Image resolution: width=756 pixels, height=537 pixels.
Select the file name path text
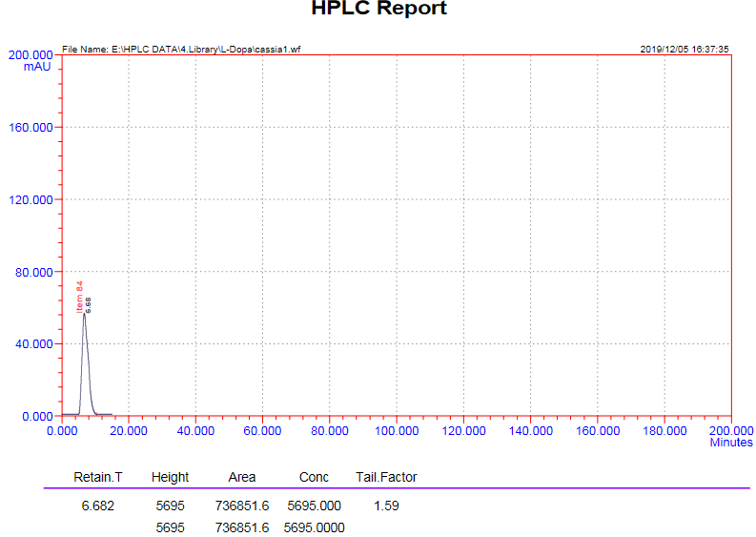point(181,49)
